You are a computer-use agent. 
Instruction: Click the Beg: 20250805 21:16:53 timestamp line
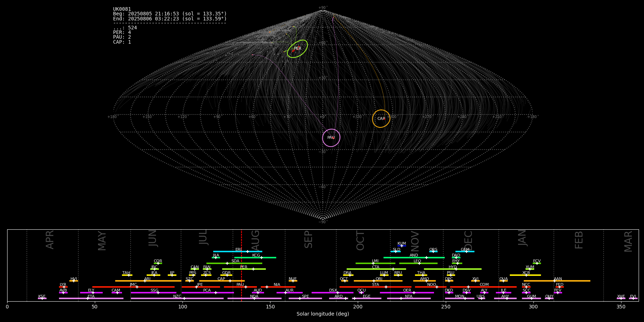170,14
